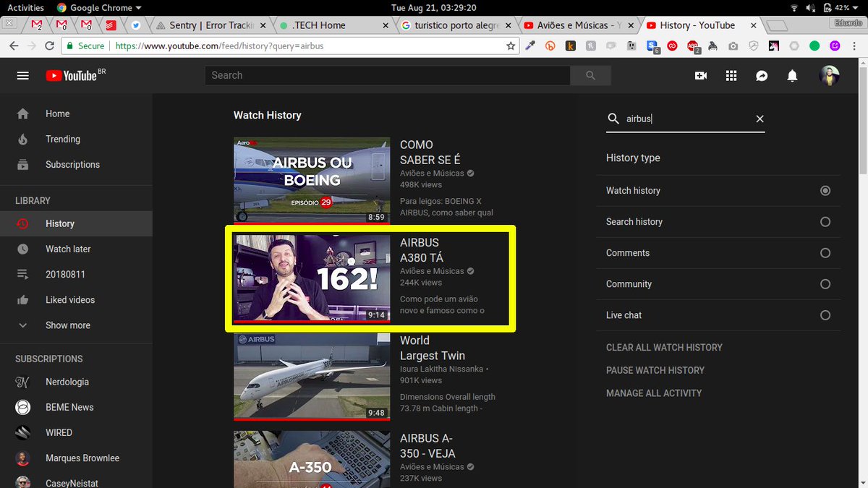Open the messages share bubble icon
The width and height of the screenshot is (868, 488).
pos(762,75)
